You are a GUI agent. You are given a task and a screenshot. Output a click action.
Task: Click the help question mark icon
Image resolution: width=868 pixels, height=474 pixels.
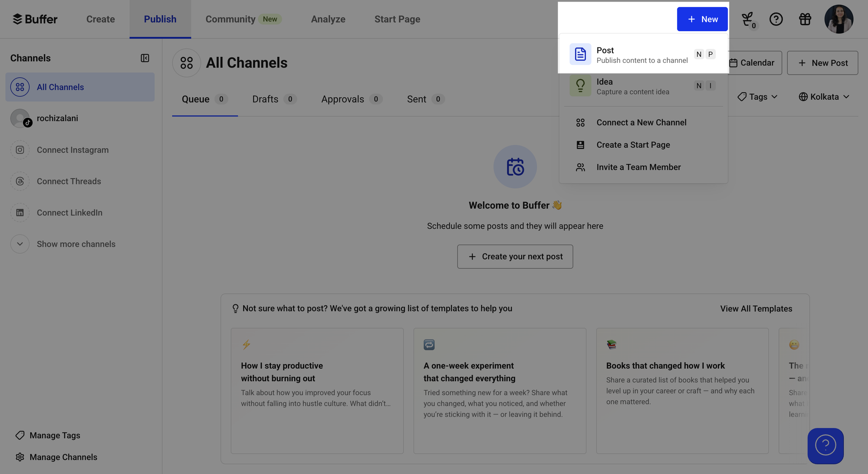pyautogui.click(x=776, y=19)
